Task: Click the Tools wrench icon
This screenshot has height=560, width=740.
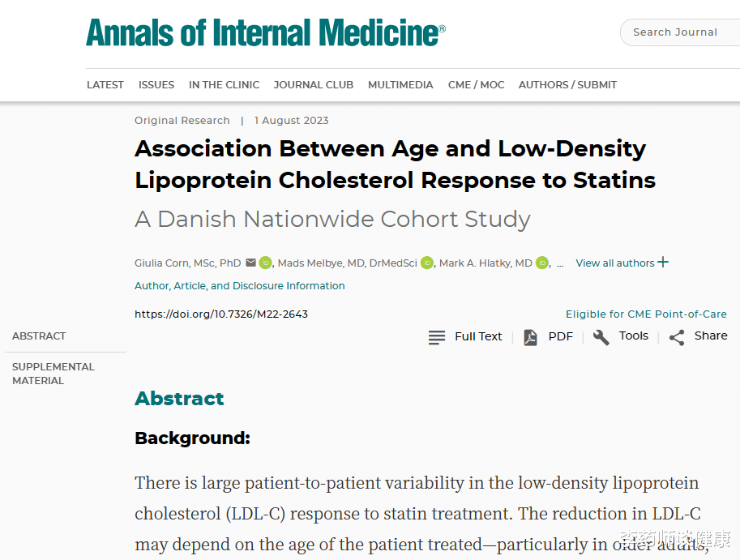Action: coord(601,337)
